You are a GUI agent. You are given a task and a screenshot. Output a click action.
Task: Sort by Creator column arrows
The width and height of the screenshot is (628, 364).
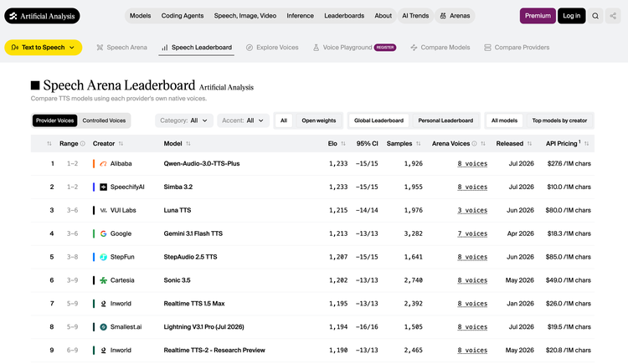[121, 143]
